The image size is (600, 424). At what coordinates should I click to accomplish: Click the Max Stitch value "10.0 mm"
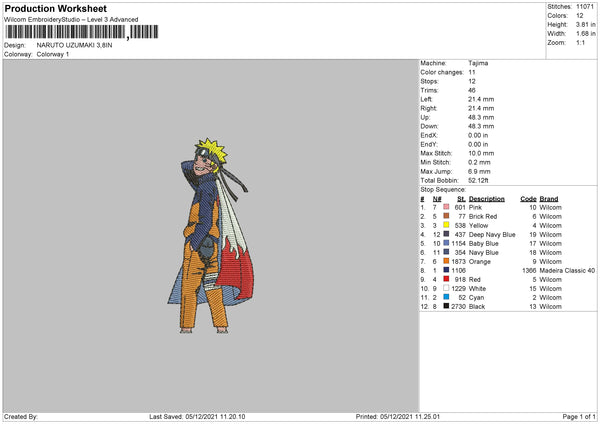pyautogui.click(x=481, y=153)
